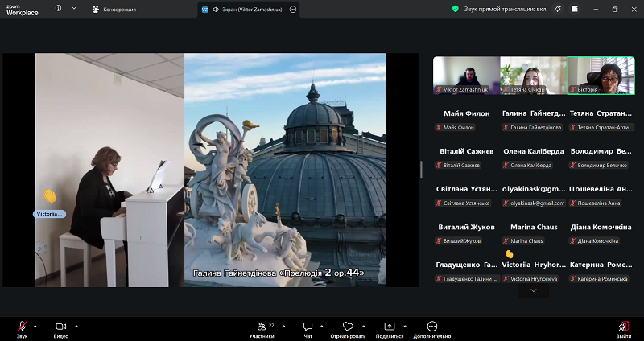Click the share screen (Поделиться) icon
The height and width of the screenshot is (341, 644).
[x=390, y=326]
